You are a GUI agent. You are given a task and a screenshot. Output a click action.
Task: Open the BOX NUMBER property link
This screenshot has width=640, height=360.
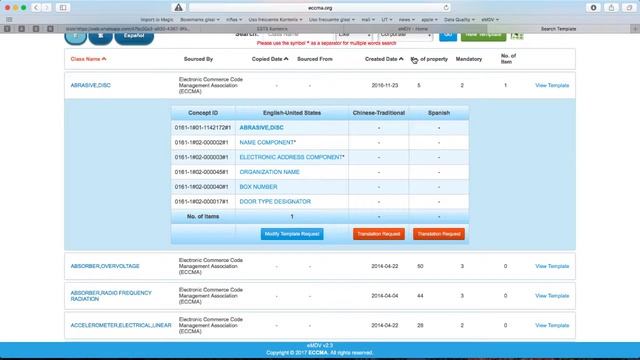[x=258, y=187]
